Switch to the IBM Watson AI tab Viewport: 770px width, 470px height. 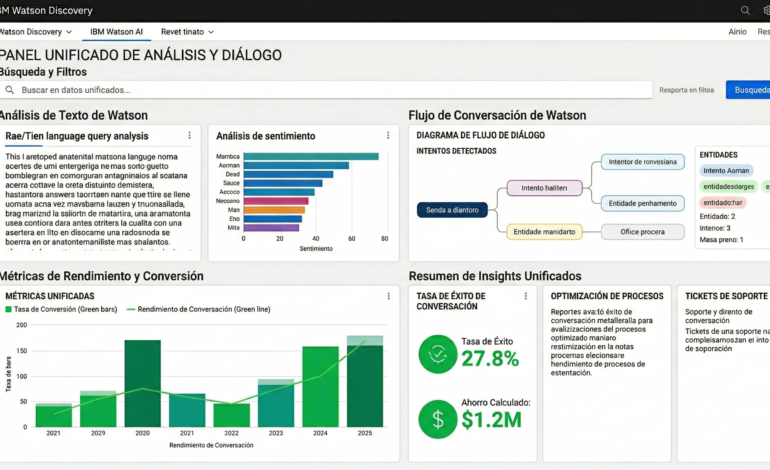[116, 32]
